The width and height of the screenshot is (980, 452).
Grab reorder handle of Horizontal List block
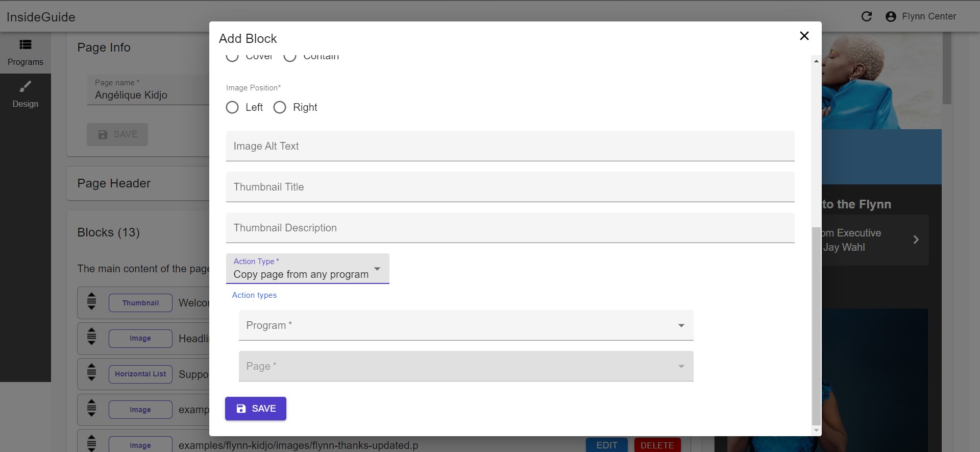[x=91, y=372]
